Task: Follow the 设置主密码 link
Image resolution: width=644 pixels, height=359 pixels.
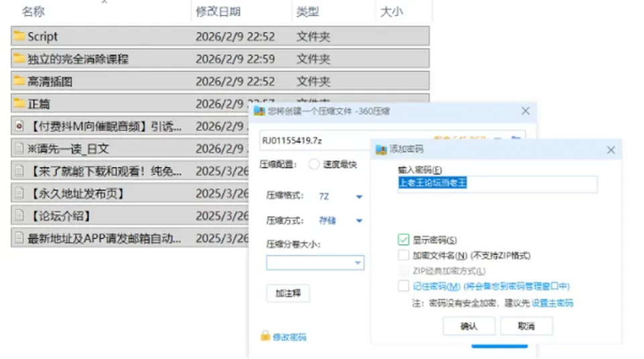Action: pos(552,303)
